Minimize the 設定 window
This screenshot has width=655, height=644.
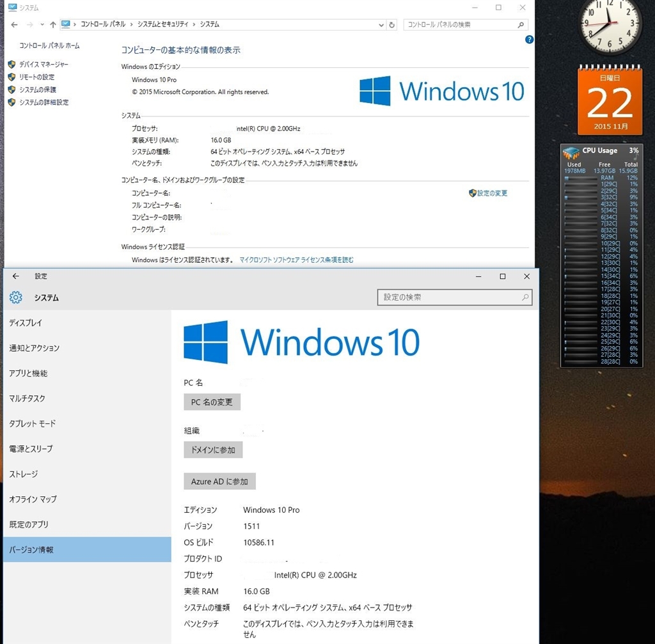tap(478, 276)
